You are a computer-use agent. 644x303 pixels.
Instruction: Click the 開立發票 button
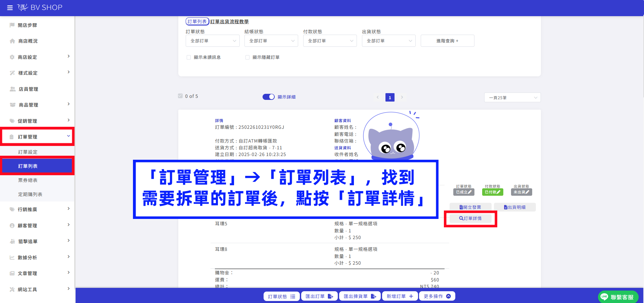[470, 207]
